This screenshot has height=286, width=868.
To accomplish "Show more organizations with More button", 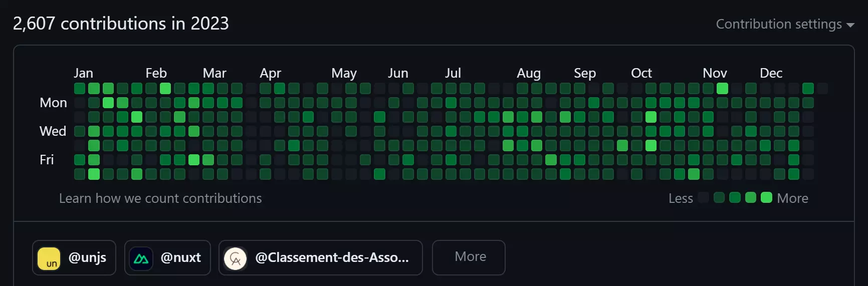I will pos(469,257).
